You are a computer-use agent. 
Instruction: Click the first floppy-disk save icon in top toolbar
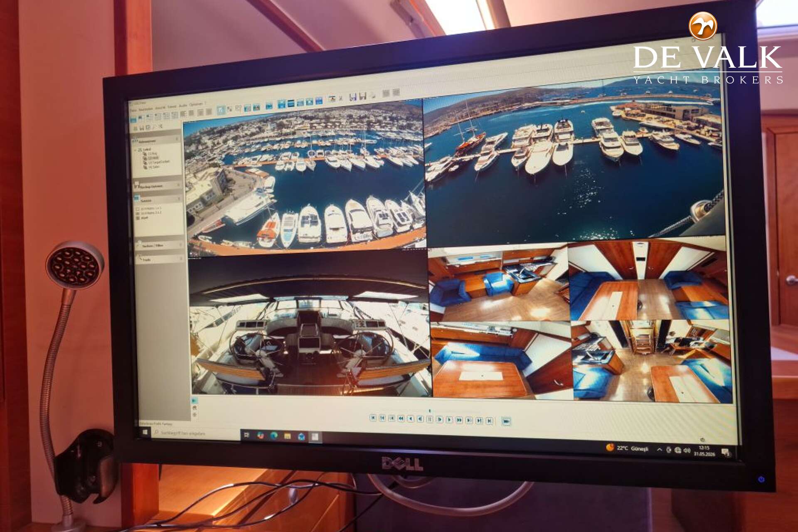pyautogui.click(x=353, y=97)
